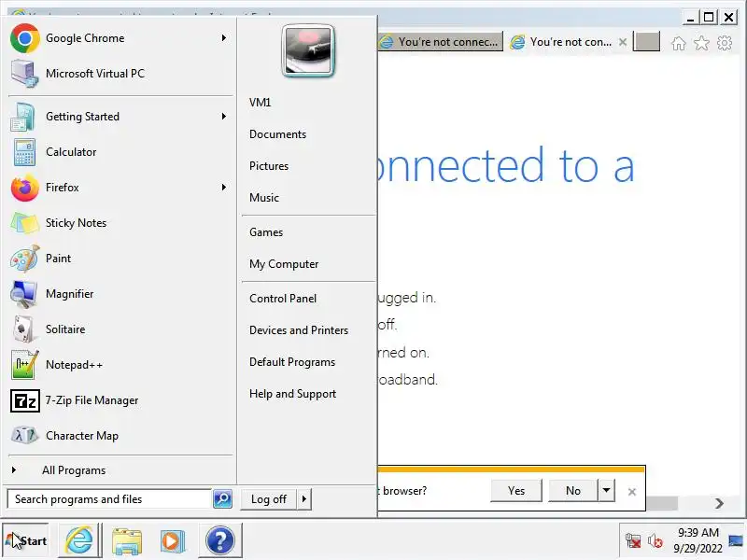Launch 7-Zip File Manager
This screenshot has height=560, width=747.
[x=120, y=400]
